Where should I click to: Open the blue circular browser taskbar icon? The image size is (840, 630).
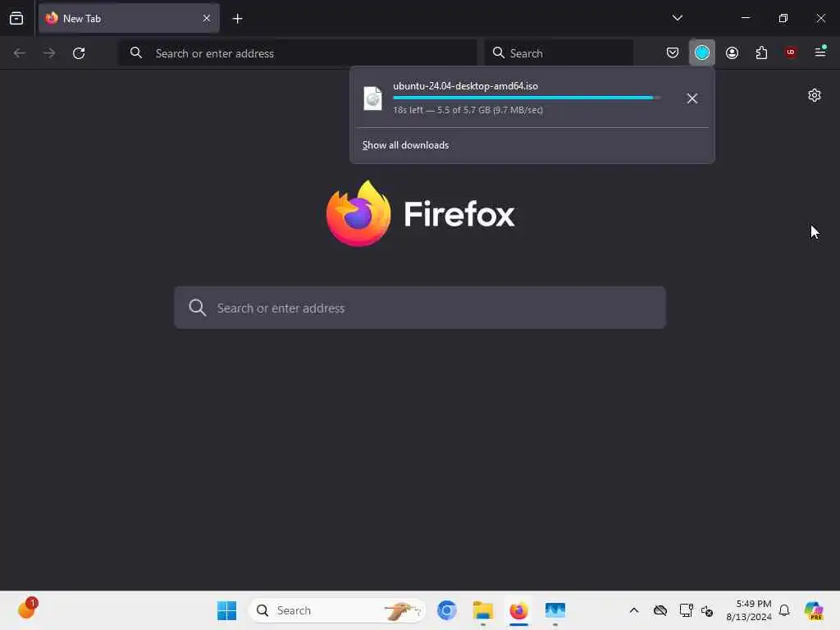[447, 610]
